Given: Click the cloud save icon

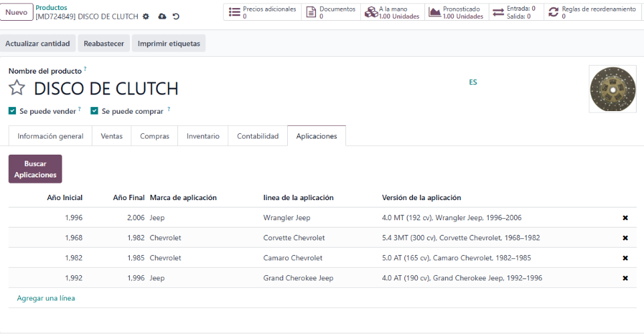Looking at the screenshot, I should [162, 17].
